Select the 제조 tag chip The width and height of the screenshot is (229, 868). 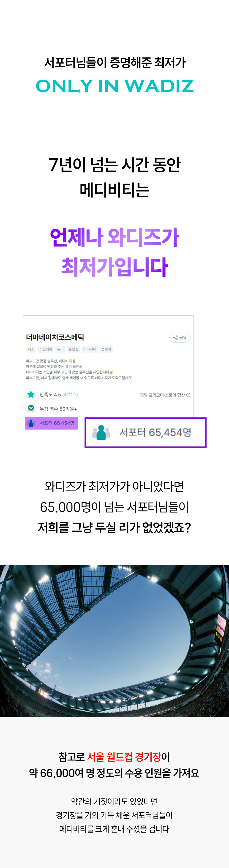(x=31, y=349)
